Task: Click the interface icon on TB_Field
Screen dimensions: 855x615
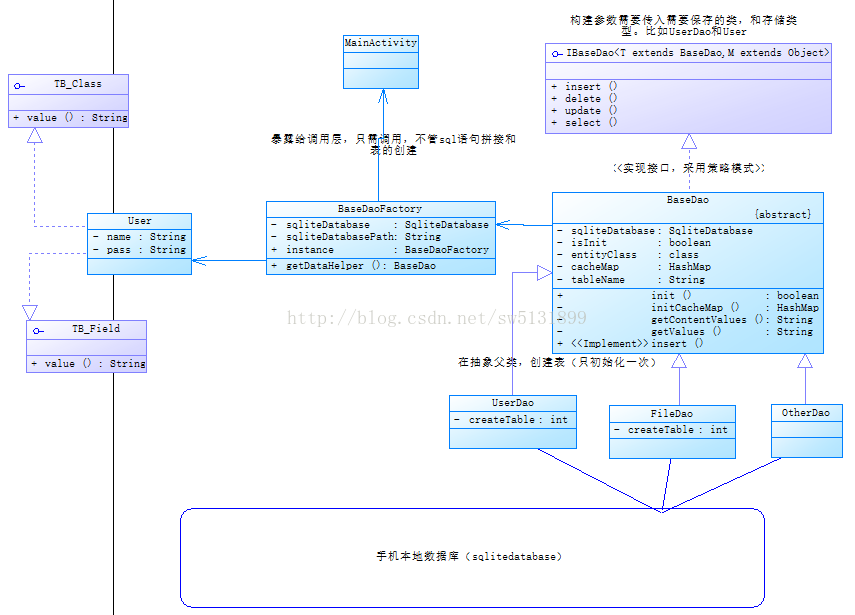Action: click(x=38, y=330)
